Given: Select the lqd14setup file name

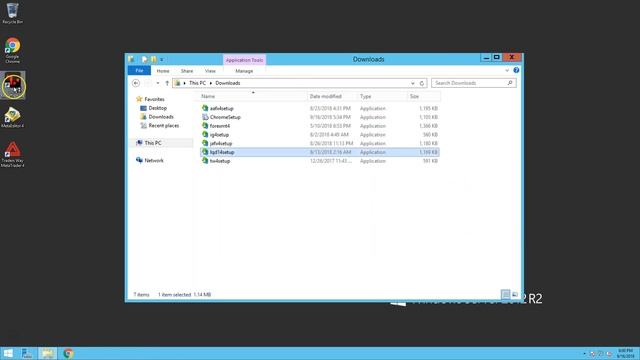Looking at the screenshot, I should [222, 152].
